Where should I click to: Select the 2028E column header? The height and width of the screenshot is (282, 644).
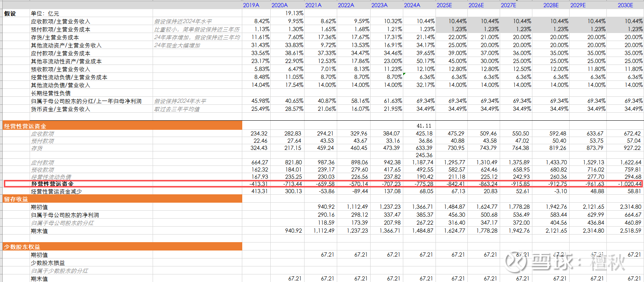click(x=551, y=5)
